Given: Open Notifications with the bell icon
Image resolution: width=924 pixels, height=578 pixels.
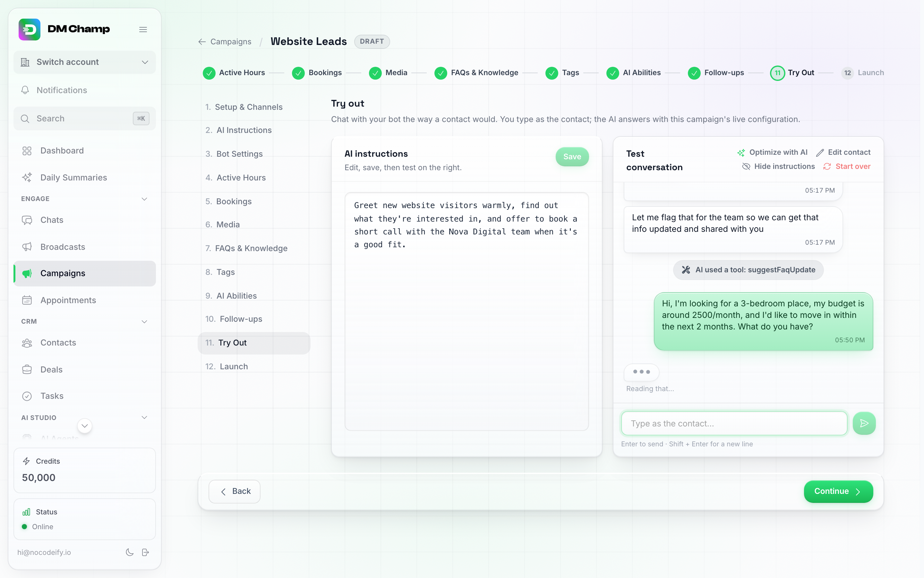Looking at the screenshot, I should [25, 90].
